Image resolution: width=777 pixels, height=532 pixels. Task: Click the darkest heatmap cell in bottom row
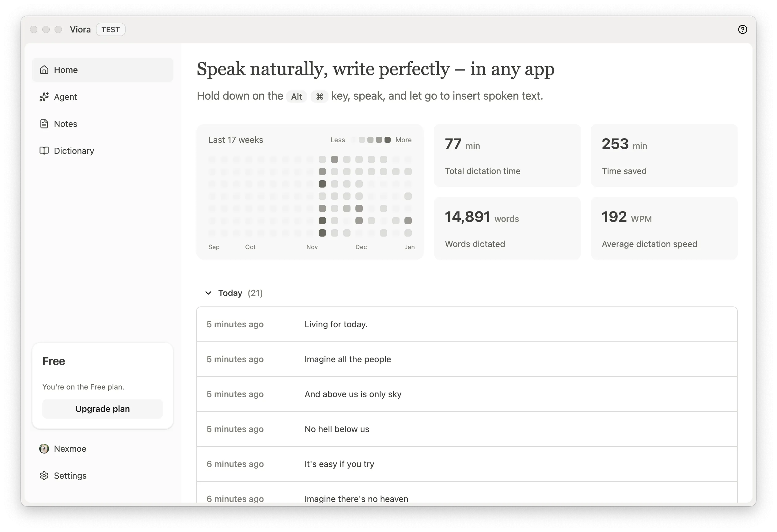coord(322,233)
